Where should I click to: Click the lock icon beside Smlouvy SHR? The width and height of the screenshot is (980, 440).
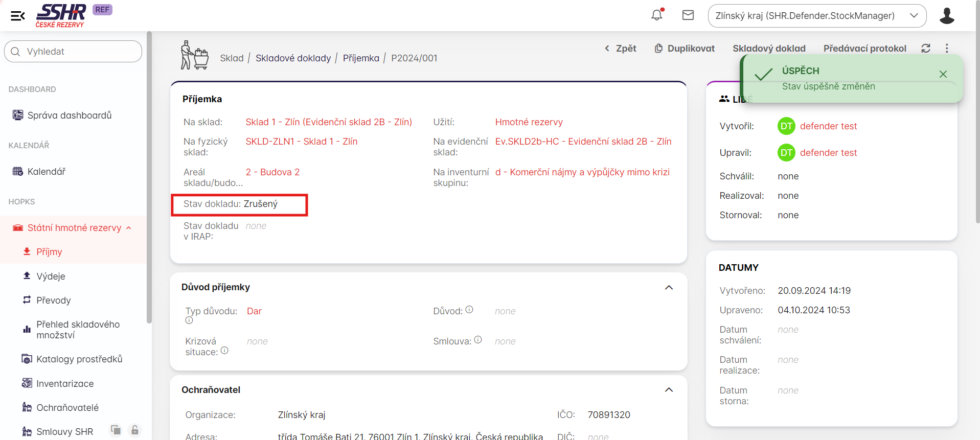click(x=134, y=430)
